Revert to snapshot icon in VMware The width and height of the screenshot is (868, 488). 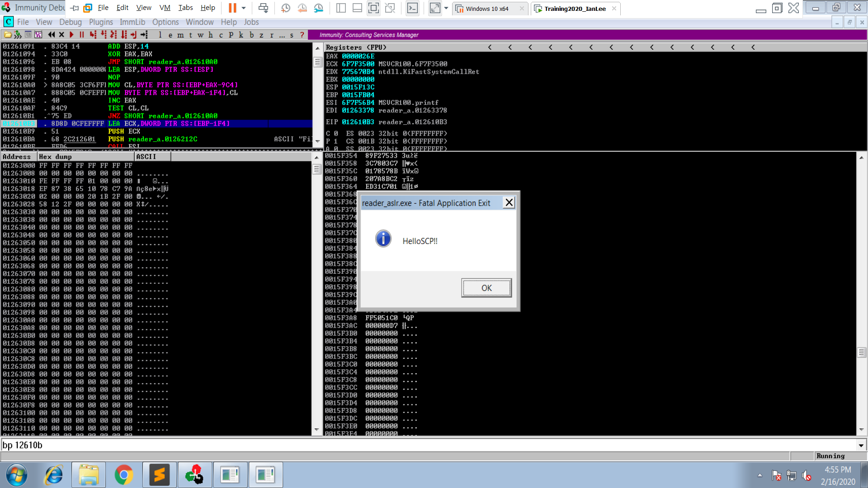(x=302, y=8)
